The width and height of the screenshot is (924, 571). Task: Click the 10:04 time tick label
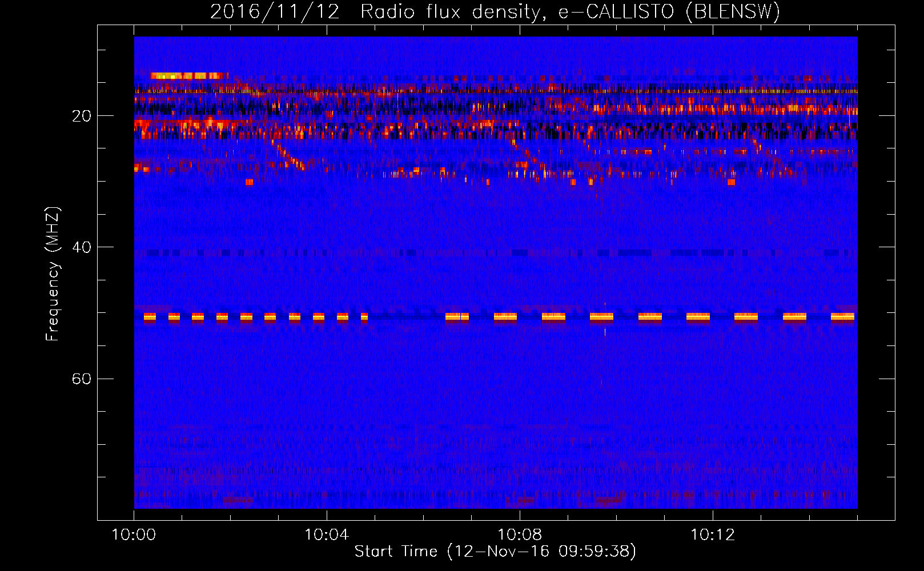327,534
